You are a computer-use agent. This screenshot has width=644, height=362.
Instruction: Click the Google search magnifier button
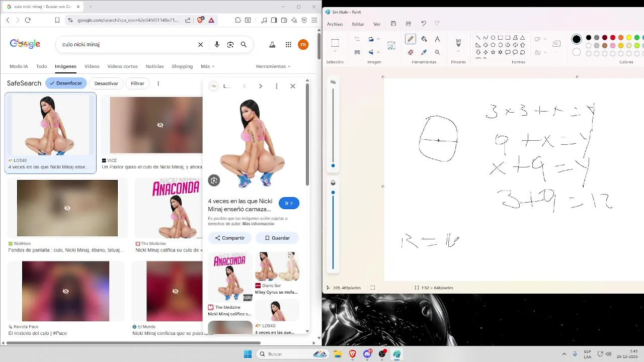[x=244, y=44]
